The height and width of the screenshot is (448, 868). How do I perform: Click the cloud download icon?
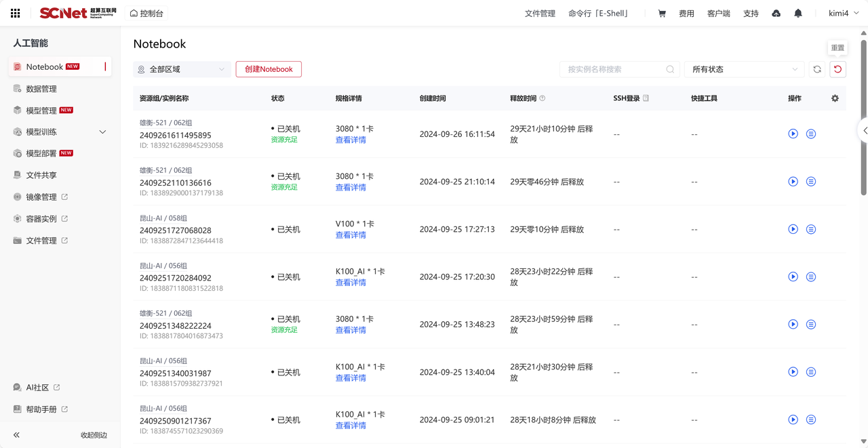(x=776, y=14)
